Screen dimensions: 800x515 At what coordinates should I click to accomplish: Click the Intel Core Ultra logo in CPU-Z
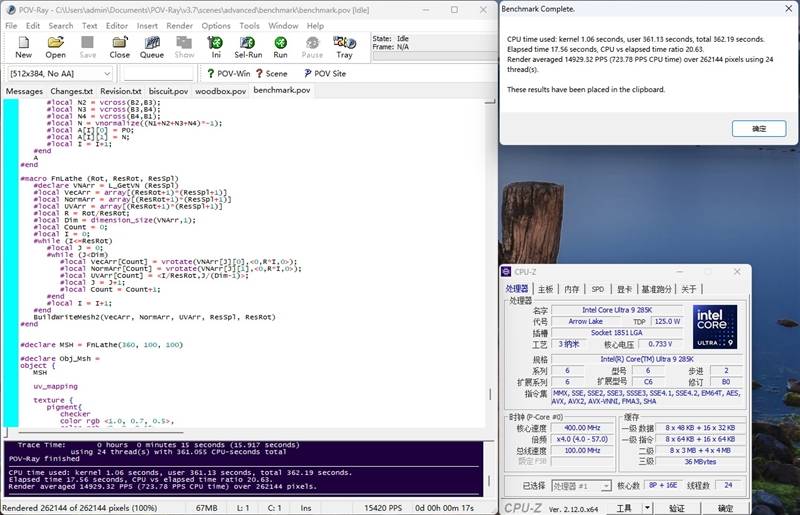714,326
